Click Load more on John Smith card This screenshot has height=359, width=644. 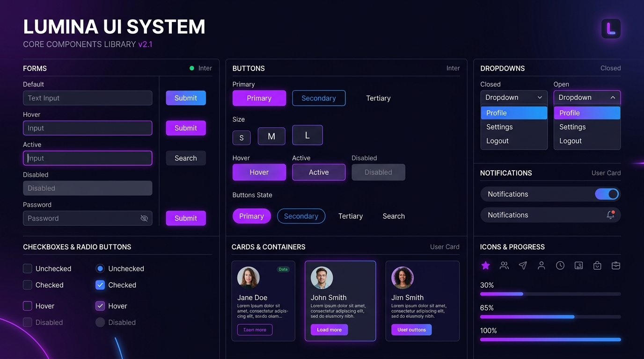[329, 330]
